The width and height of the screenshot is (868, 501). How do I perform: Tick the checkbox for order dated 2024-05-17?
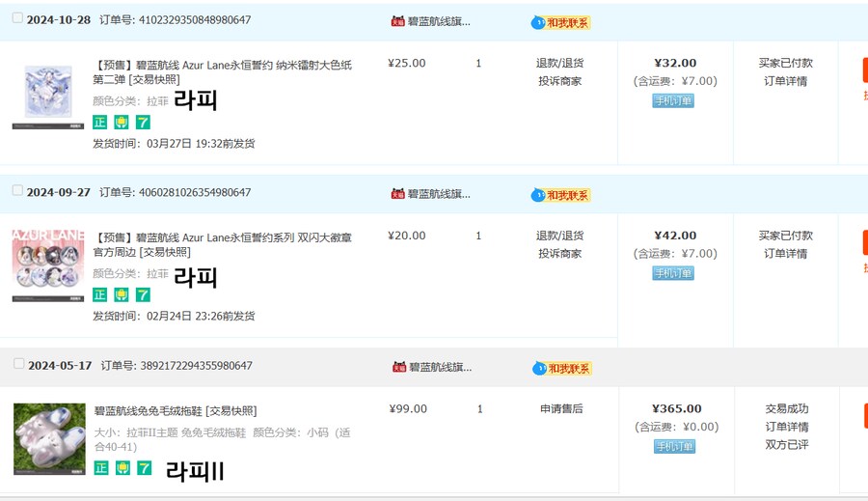18,364
